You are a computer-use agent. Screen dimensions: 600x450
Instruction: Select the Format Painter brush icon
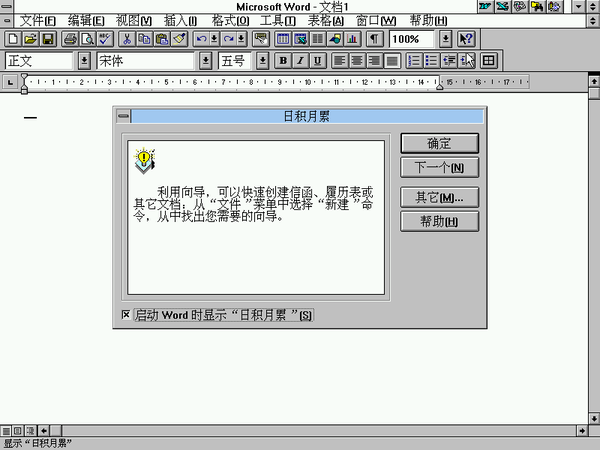coord(180,39)
